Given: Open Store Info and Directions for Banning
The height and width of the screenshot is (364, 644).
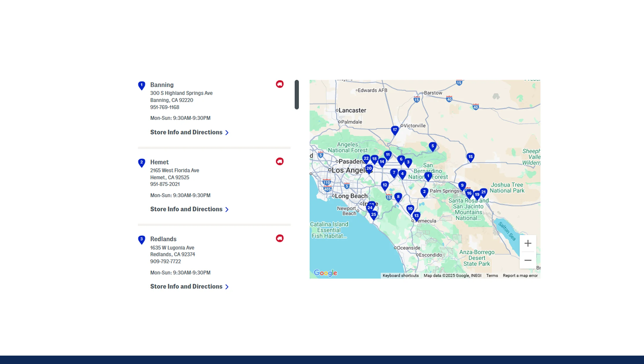Looking at the screenshot, I should 186,132.
